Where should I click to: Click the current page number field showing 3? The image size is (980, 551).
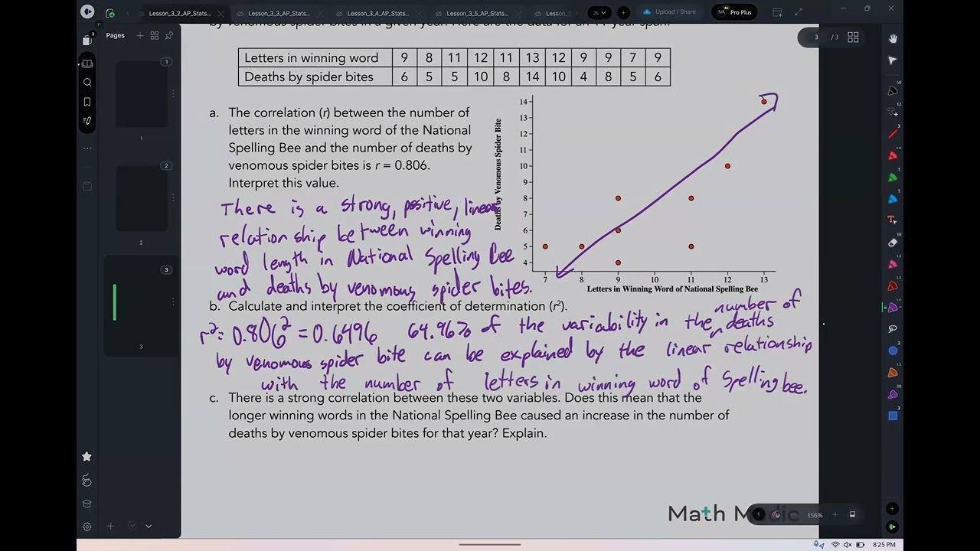point(816,37)
